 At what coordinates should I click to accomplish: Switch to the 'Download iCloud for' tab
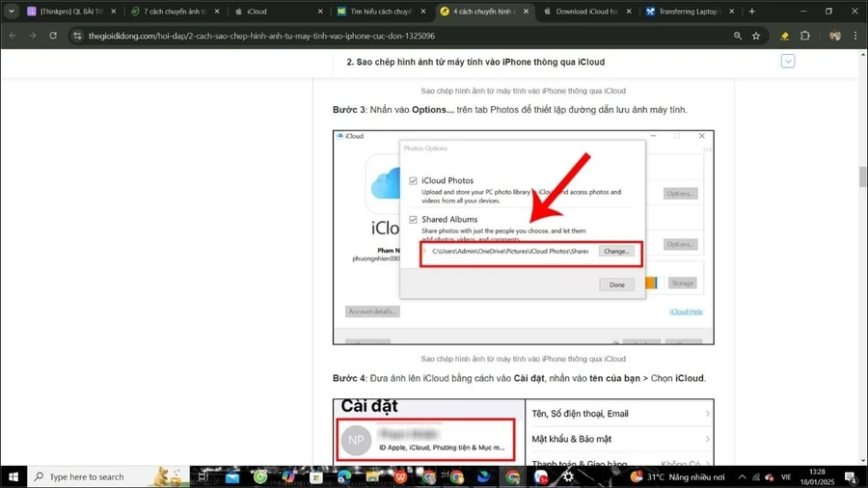583,11
